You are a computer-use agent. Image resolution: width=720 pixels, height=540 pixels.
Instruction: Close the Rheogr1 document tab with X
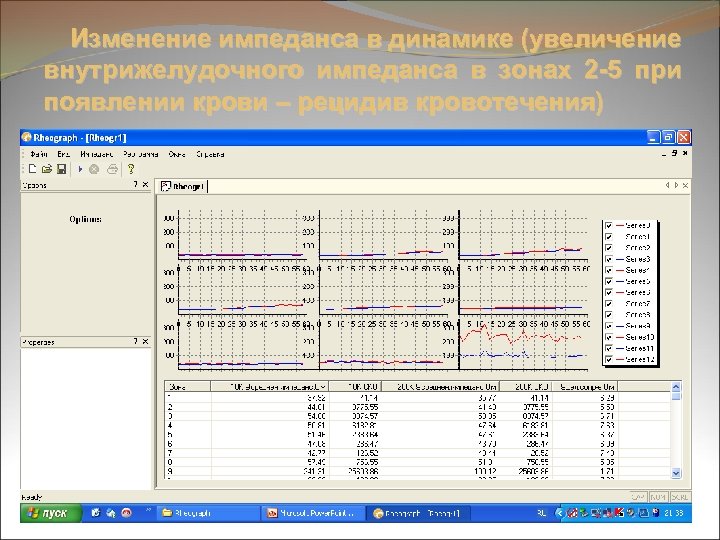(x=685, y=185)
